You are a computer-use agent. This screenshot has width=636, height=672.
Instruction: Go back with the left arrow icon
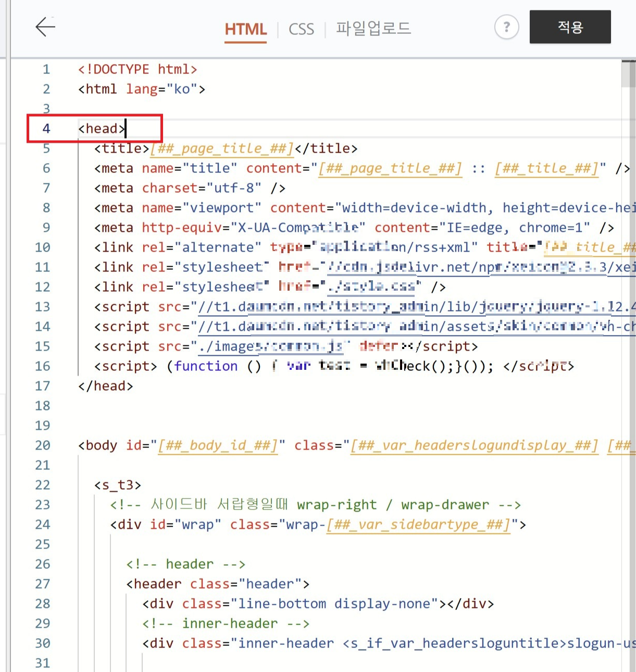click(45, 27)
